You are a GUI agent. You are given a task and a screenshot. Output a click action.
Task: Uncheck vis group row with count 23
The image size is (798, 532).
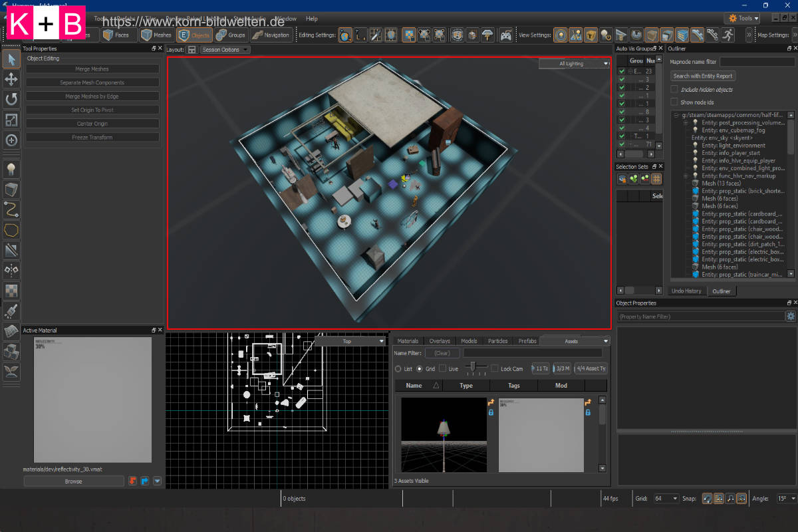[622, 71]
